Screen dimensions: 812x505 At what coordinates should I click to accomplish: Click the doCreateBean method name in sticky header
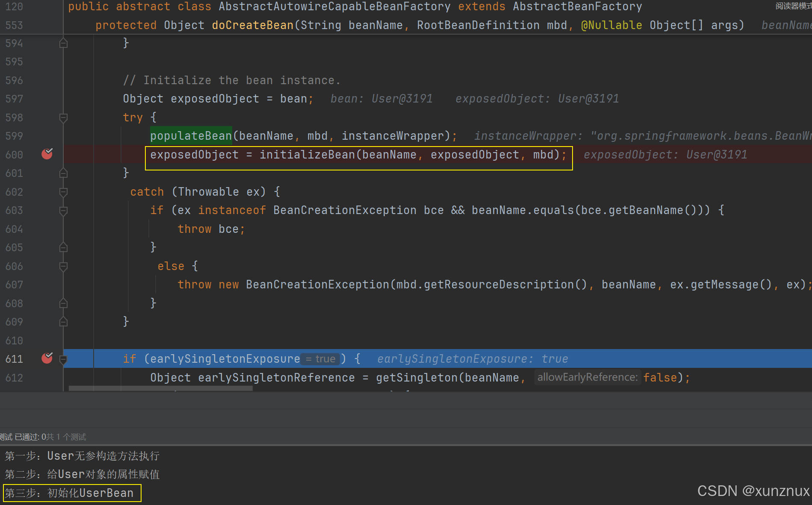[252, 25]
